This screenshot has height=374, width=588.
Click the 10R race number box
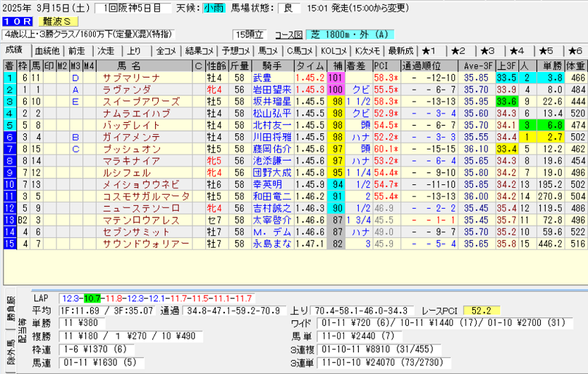pos(16,21)
